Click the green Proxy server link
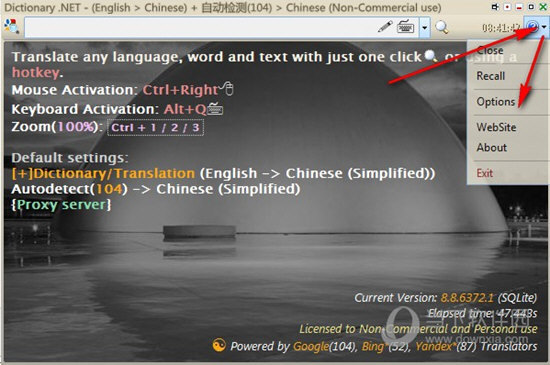 61,204
